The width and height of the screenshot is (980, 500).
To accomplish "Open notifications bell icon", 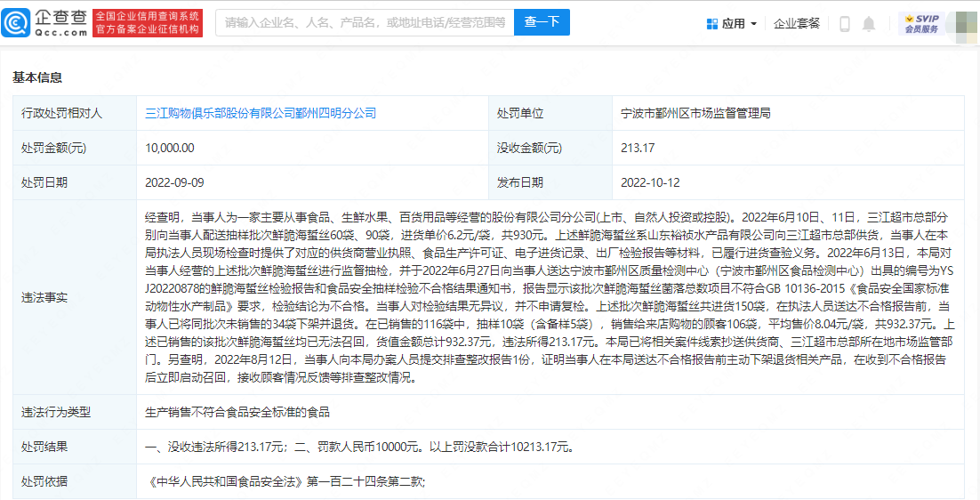I will 869,24.
